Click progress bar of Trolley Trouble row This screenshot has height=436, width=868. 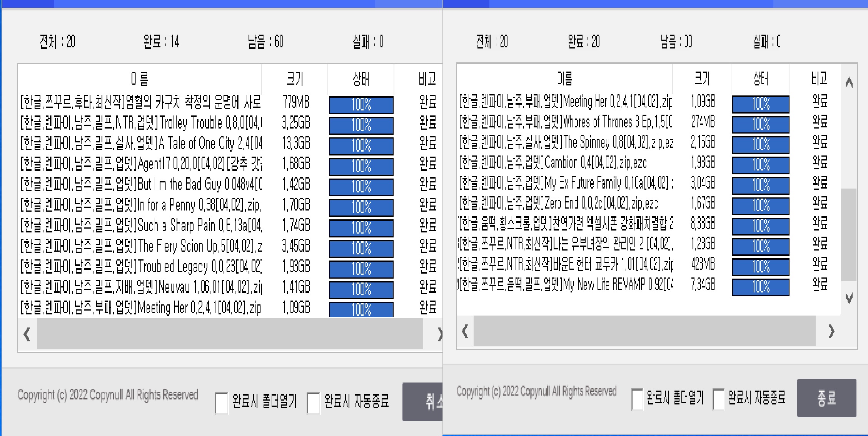(361, 125)
